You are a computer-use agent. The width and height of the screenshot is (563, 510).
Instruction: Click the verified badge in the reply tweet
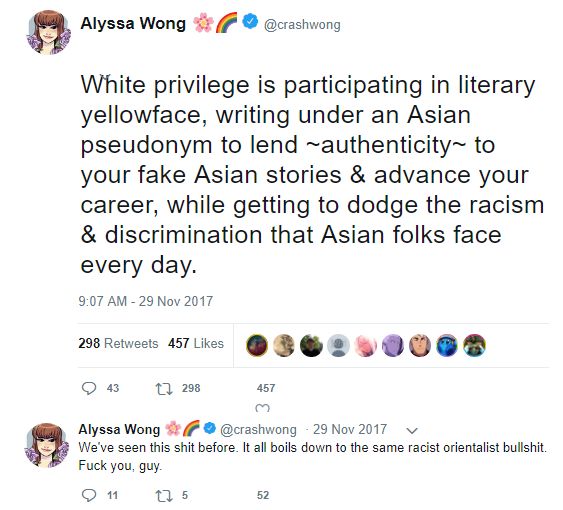pyautogui.click(x=210, y=428)
